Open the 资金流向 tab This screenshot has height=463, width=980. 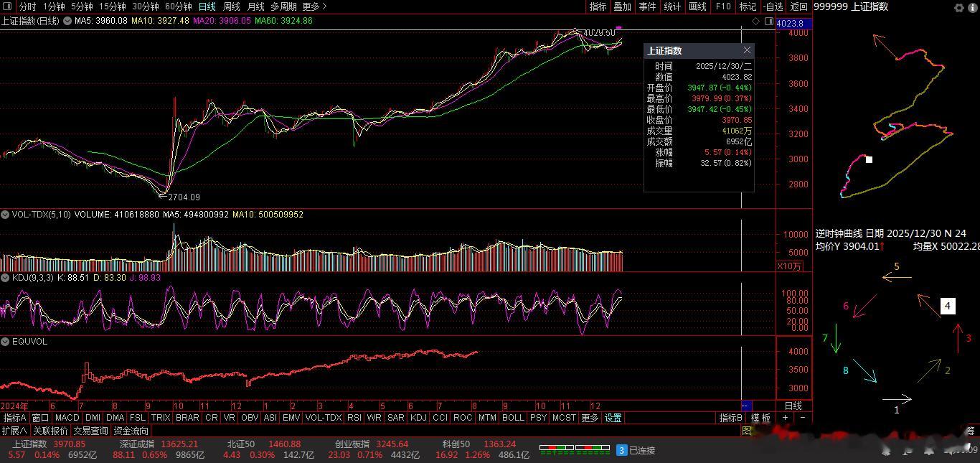pos(131,431)
